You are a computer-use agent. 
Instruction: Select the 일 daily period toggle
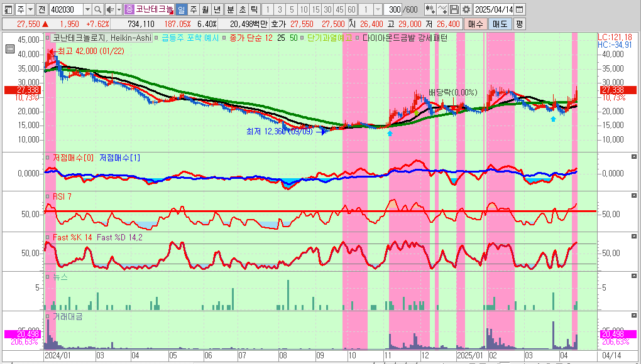tap(181, 9)
